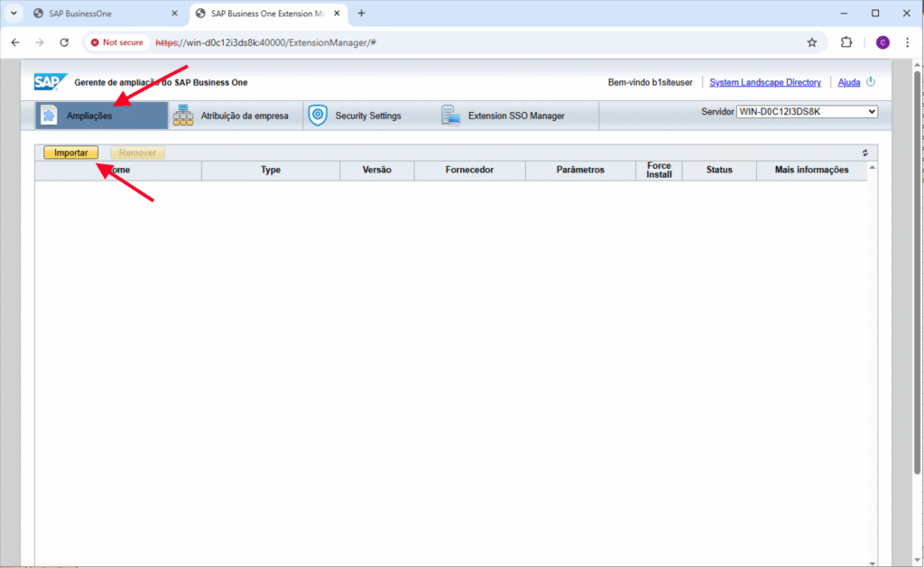
Task: Click the Importar button
Action: tap(71, 154)
